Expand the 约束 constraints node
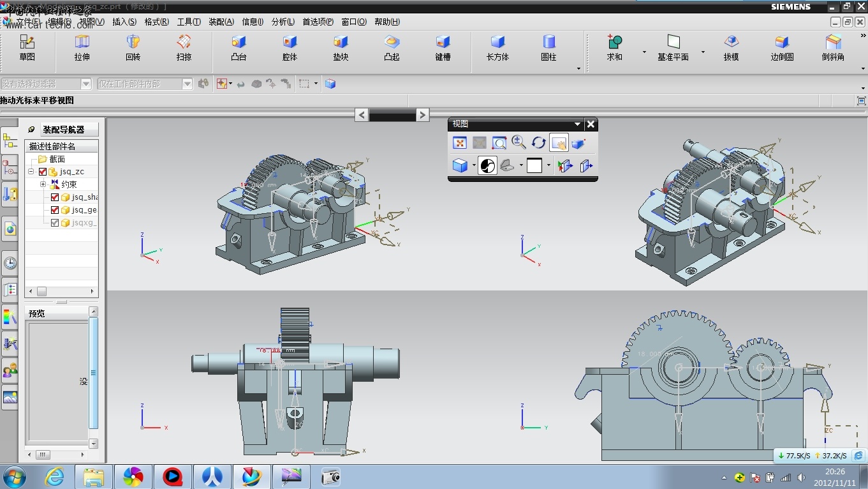Screen dimensions: 868x489 pos(43,184)
